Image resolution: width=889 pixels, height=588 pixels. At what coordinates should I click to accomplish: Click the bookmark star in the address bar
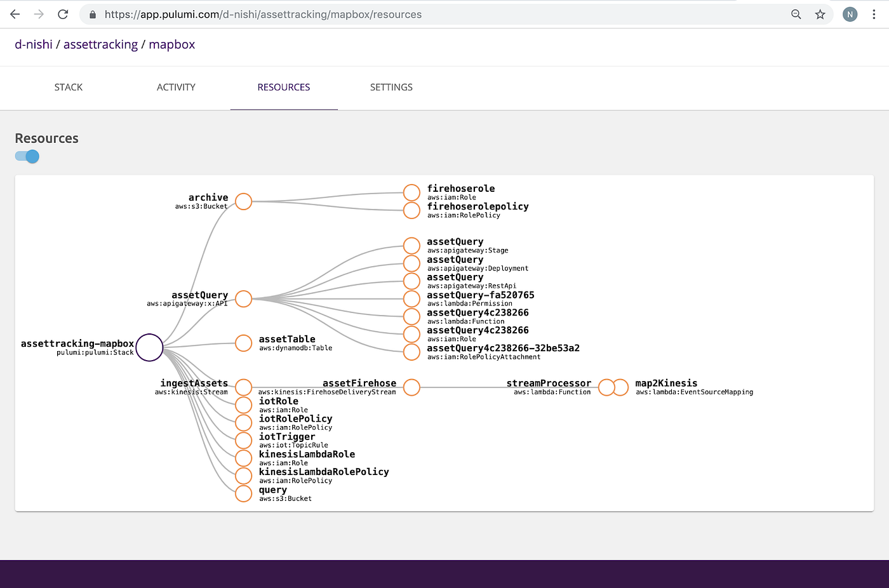pyautogui.click(x=820, y=14)
